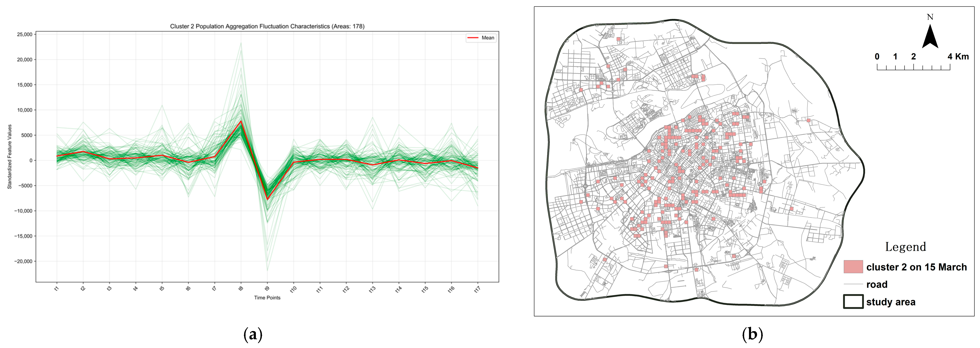Click the t8 time point label
The image size is (980, 348).
point(241,289)
